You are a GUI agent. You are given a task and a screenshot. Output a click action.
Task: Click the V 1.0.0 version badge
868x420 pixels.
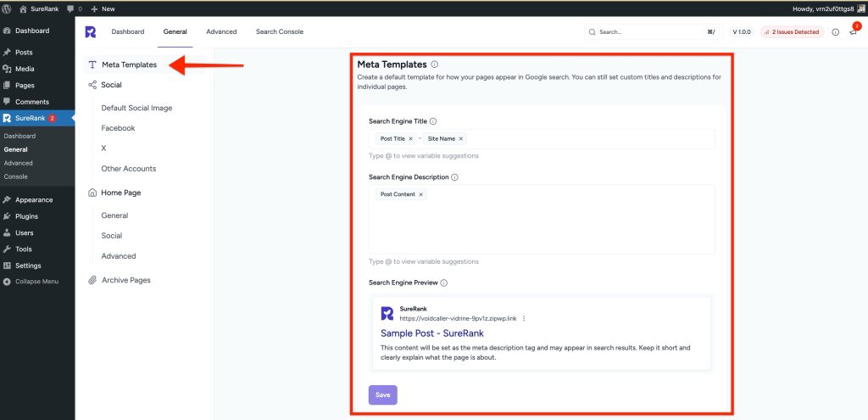click(x=741, y=32)
